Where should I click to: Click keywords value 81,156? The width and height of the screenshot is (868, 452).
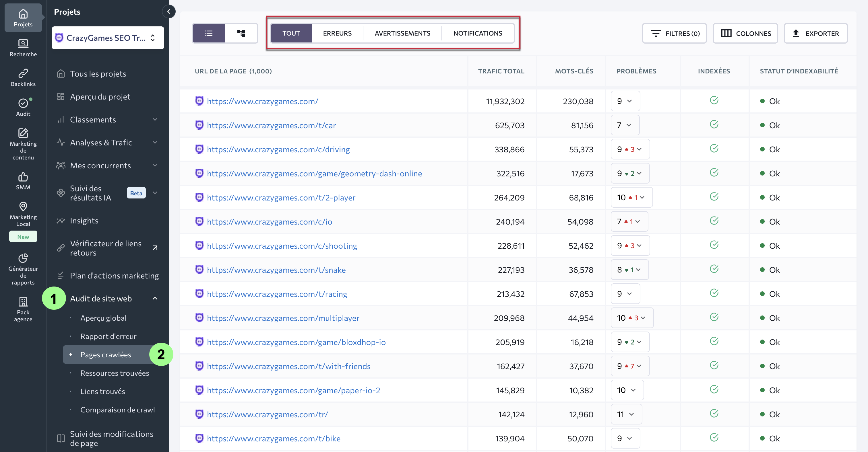[582, 126]
